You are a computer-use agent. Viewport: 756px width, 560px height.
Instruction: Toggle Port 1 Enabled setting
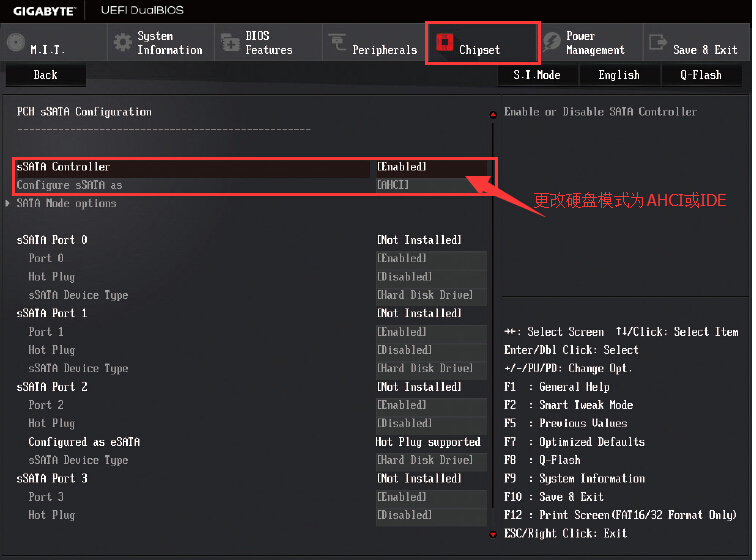(x=431, y=332)
